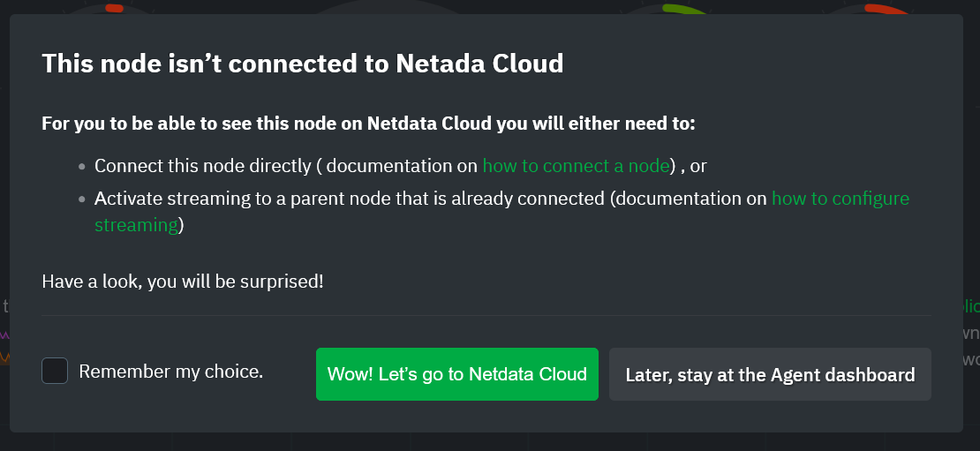Open the "how to connect a node" link
The height and width of the screenshot is (451, 980).
click(x=577, y=166)
